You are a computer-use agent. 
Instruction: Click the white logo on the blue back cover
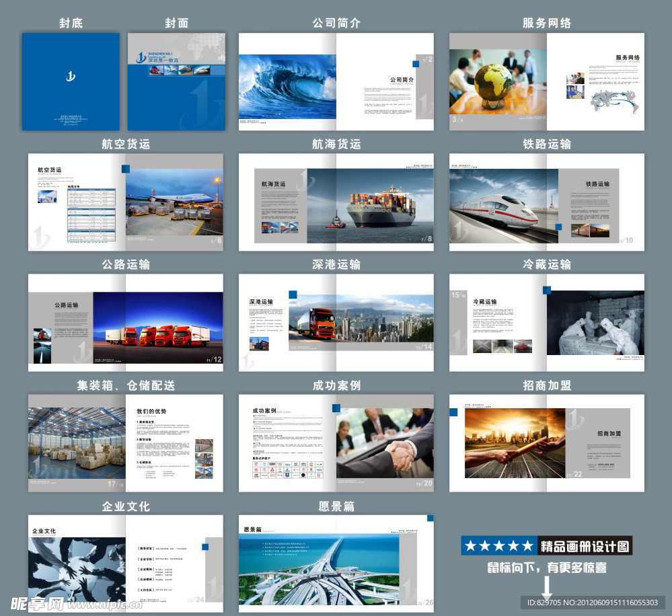[x=71, y=77]
